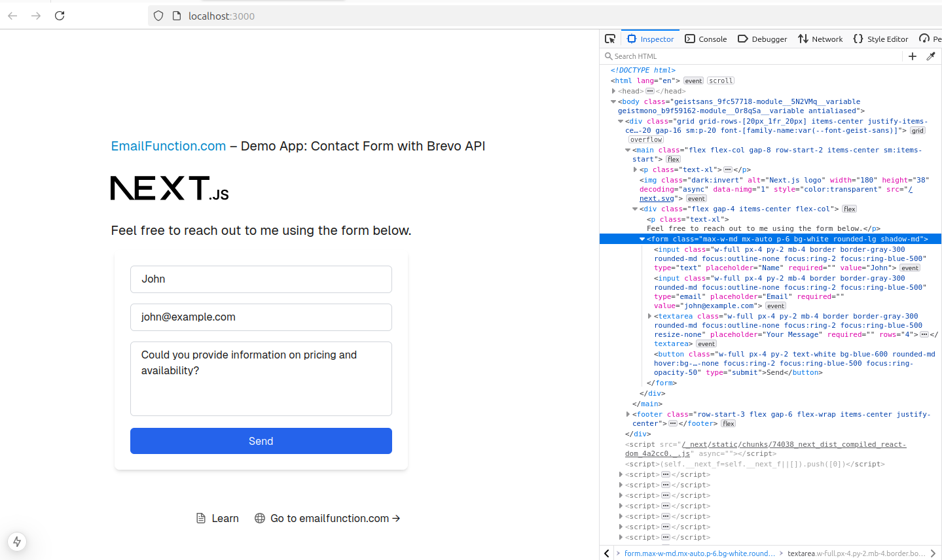The width and height of the screenshot is (942, 560).
Task: Click the event badge on the textarea element
Action: click(x=706, y=343)
